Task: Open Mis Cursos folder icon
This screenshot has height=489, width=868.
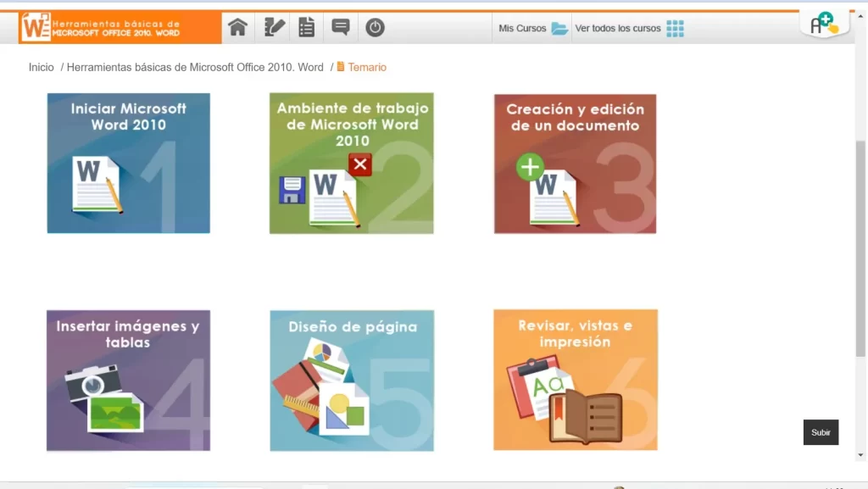Action: pyautogui.click(x=559, y=28)
